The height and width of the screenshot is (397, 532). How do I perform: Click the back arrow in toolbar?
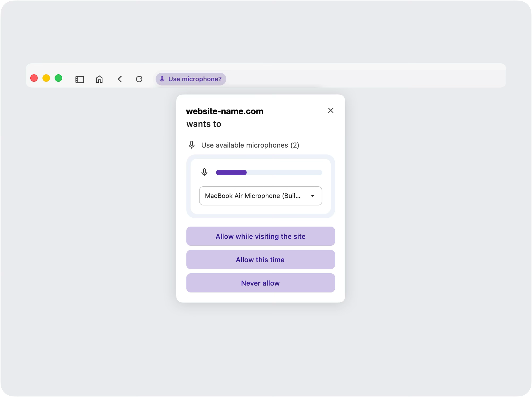point(120,79)
